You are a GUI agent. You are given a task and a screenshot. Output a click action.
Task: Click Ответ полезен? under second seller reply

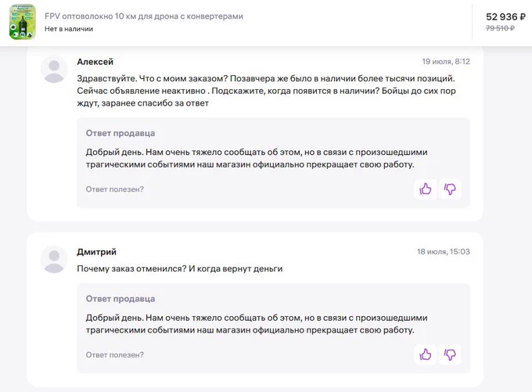point(115,355)
